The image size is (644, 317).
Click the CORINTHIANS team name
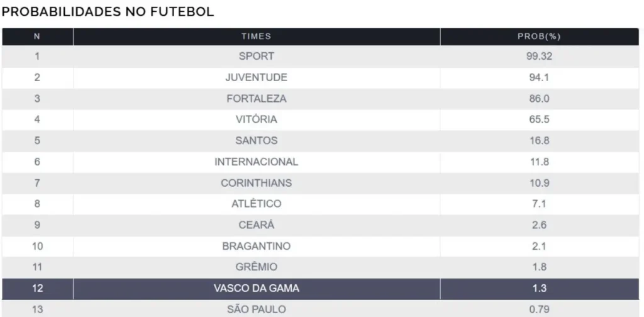pos(256,183)
